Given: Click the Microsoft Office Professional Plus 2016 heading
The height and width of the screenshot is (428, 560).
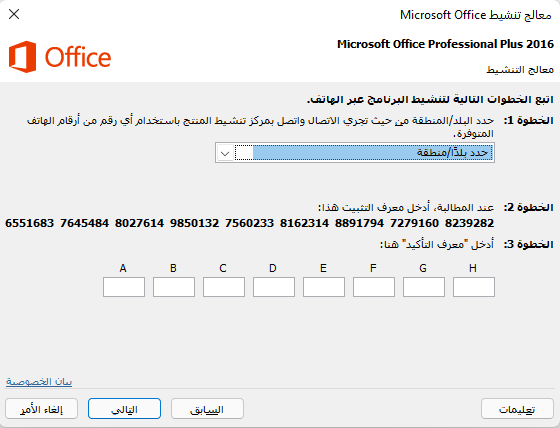Looking at the screenshot, I should (445, 44).
